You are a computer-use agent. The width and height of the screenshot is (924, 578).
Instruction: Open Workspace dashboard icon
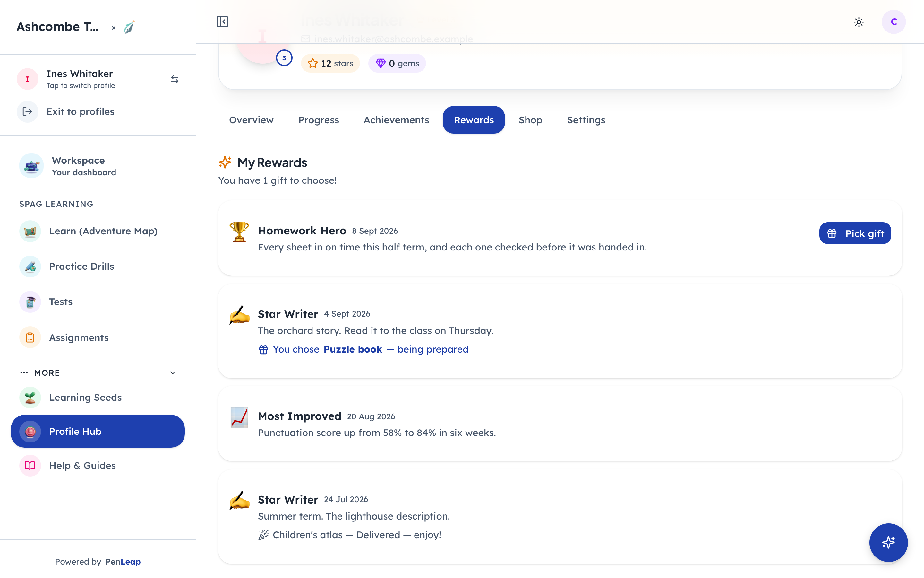[31, 166]
